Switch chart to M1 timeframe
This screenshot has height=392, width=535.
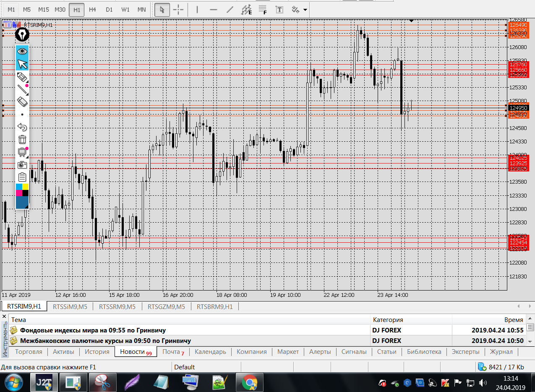[11, 9]
